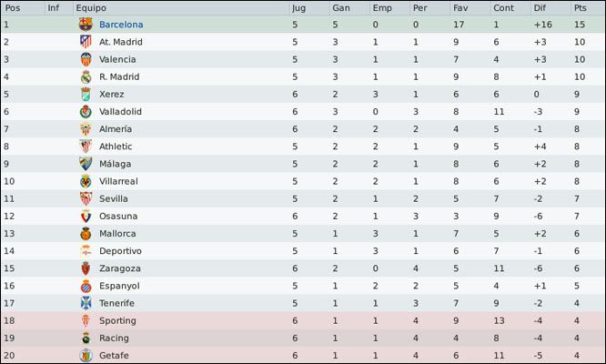Click the Tenerife club badge

86,303
